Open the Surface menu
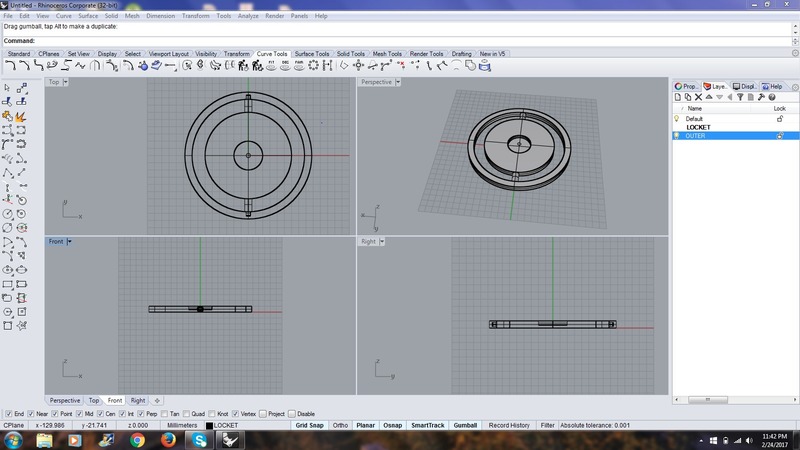This screenshot has height=450, width=800. [x=88, y=16]
